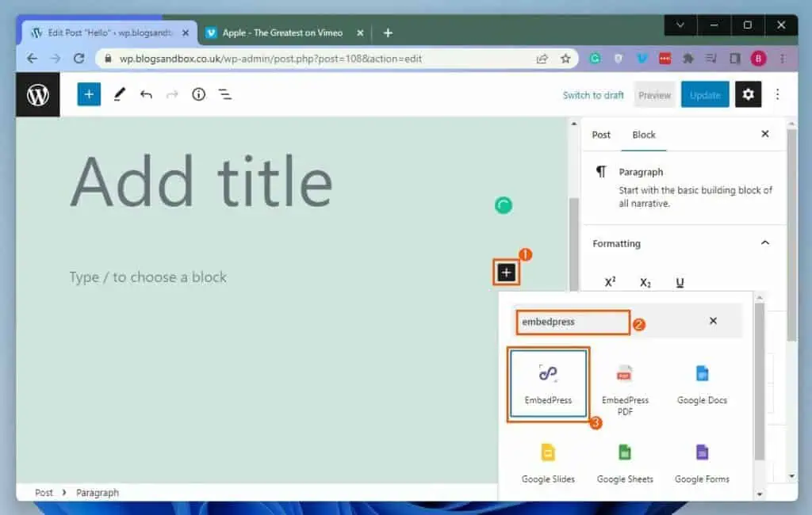
Task: Select the EmbedPress PDF block
Action: point(625,383)
